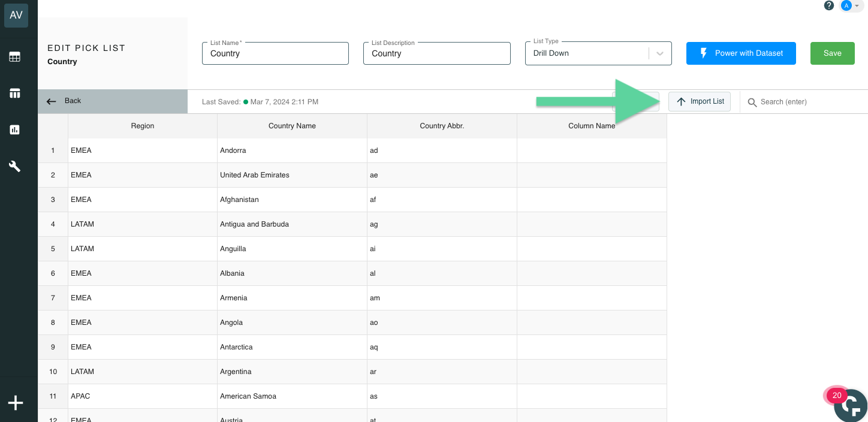Click the Import List button

pos(700,101)
